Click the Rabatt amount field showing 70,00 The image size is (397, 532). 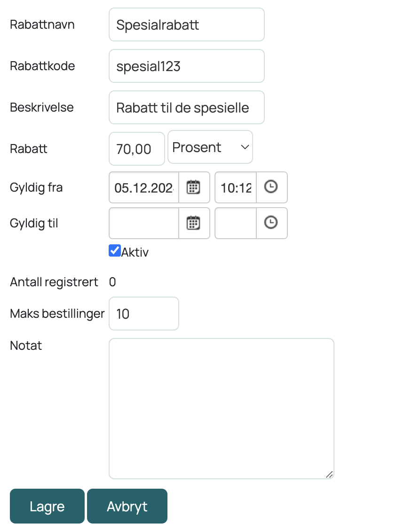(136, 149)
